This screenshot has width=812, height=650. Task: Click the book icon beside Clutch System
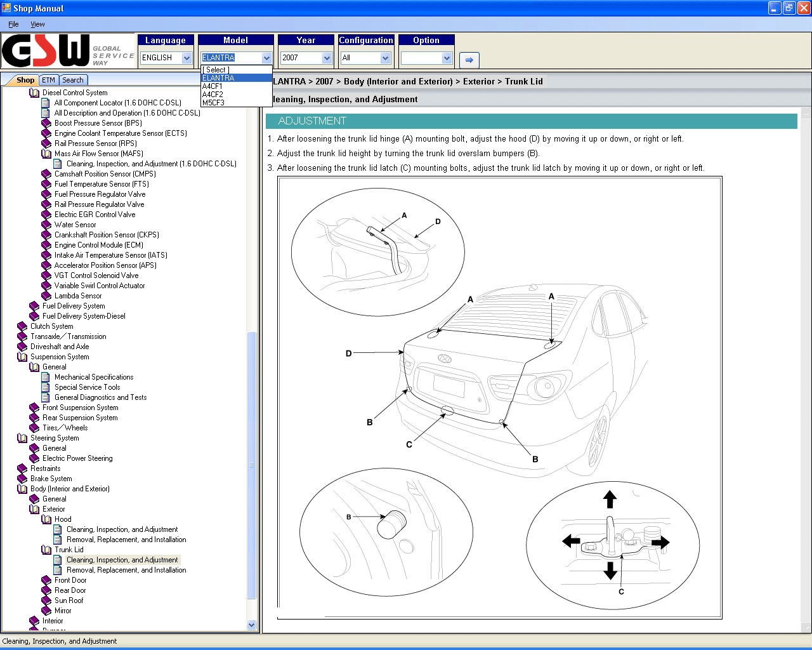(22, 326)
